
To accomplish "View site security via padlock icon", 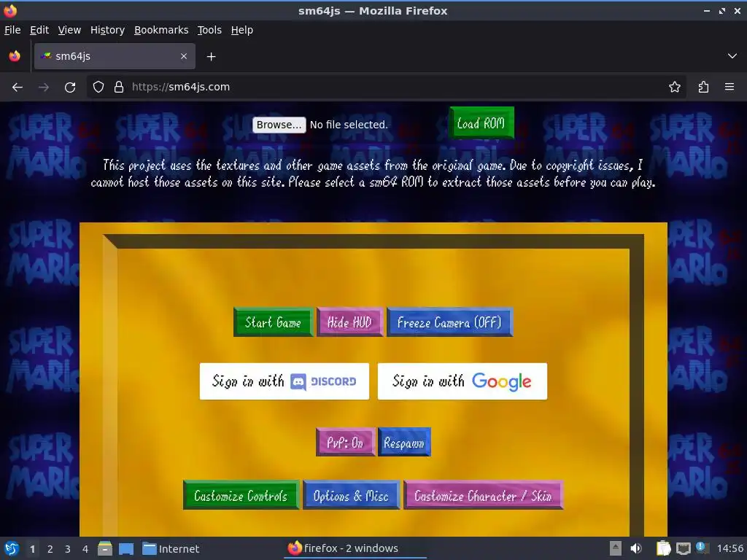I will pyautogui.click(x=119, y=87).
